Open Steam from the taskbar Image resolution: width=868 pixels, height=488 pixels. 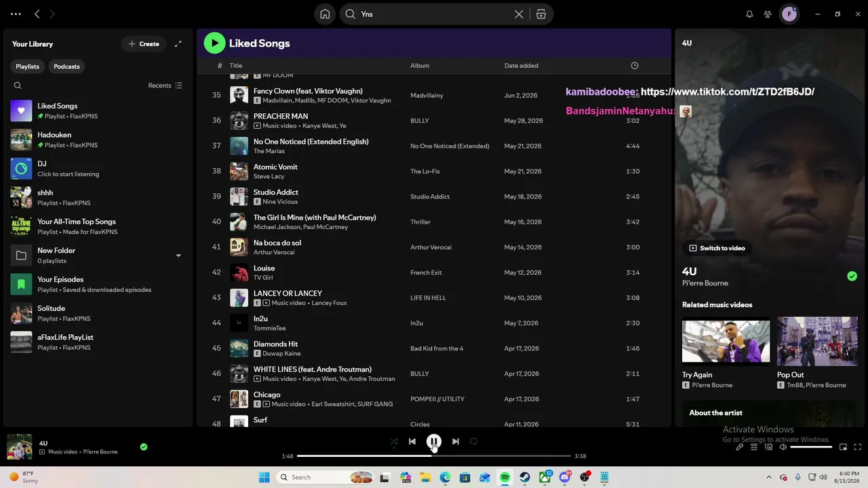point(525,477)
